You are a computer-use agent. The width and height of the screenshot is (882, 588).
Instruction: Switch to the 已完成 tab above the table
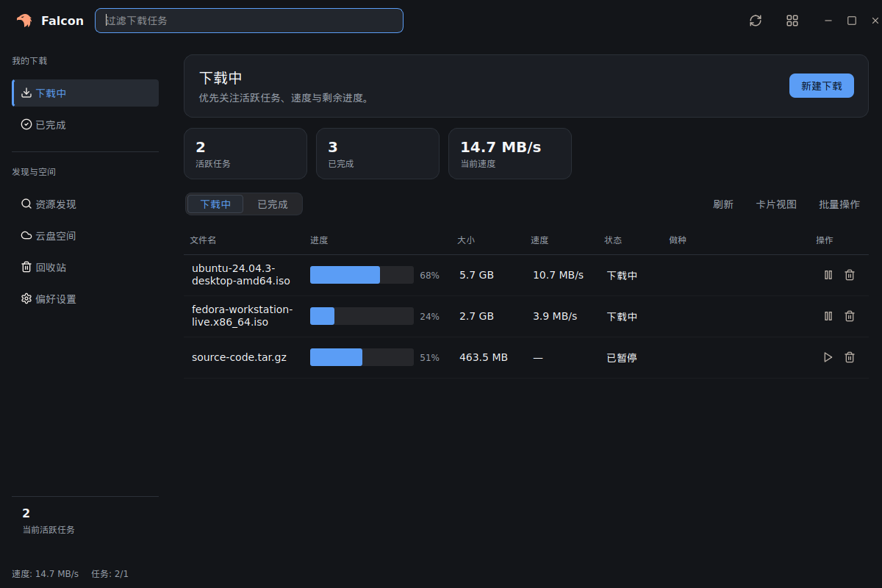pyautogui.click(x=273, y=204)
